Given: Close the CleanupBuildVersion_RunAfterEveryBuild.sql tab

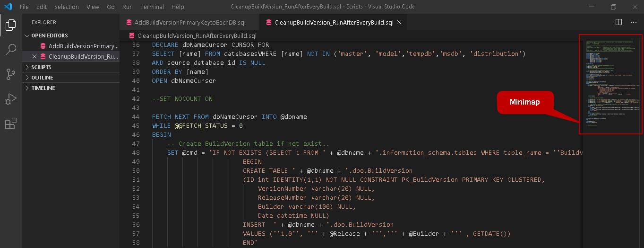Looking at the screenshot, I should pos(399,22).
